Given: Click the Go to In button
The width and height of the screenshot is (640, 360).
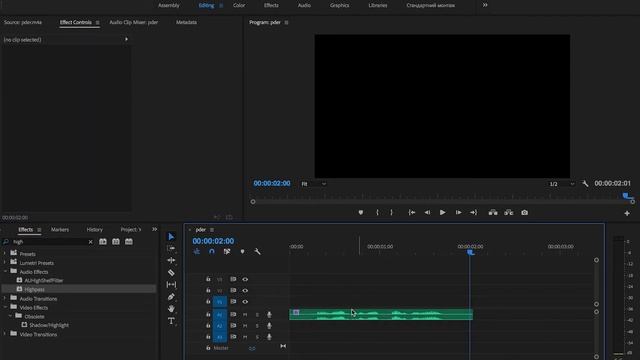Looking at the screenshot, I should coord(411,213).
